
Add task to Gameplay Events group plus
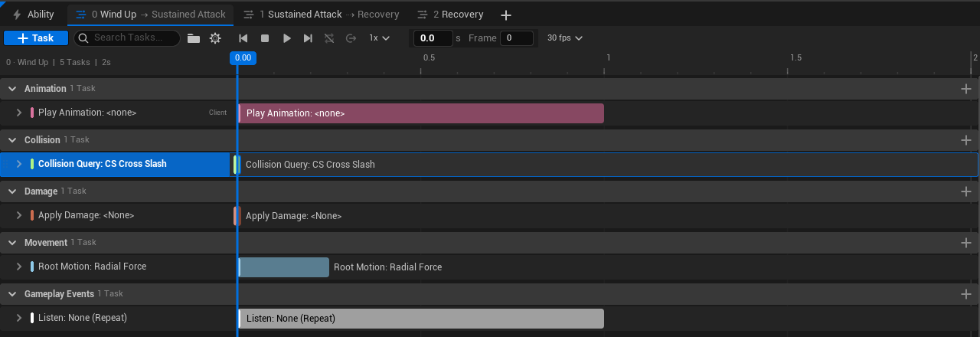click(x=965, y=294)
